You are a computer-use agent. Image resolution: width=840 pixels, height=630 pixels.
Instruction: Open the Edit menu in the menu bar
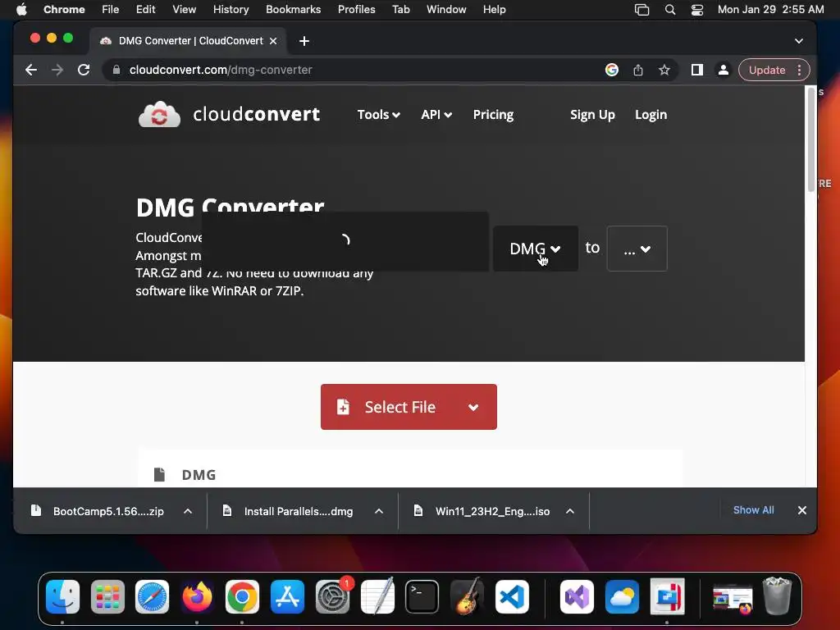coord(146,10)
